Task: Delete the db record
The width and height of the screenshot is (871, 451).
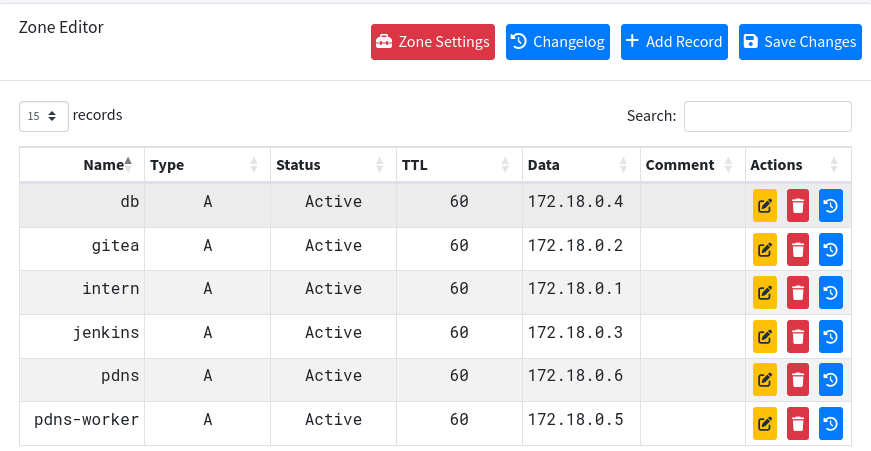Action: [x=797, y=206]
